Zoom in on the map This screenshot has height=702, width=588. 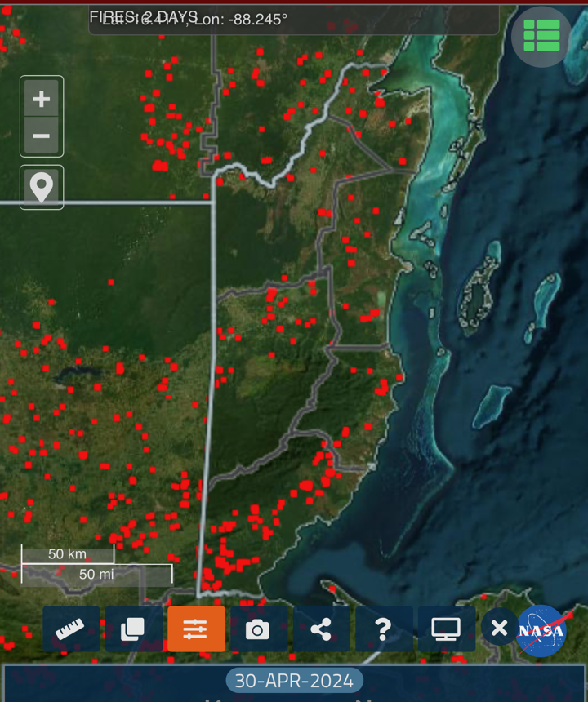pyautogui.click(x=42, y=99)
